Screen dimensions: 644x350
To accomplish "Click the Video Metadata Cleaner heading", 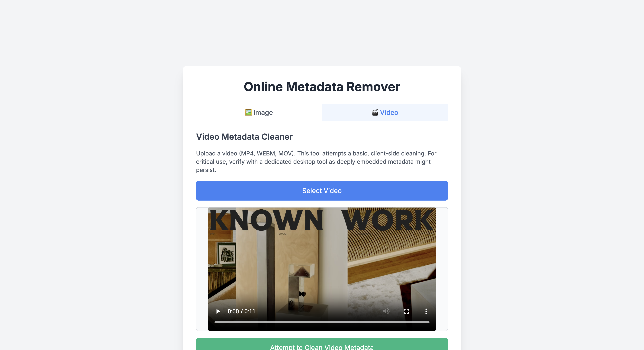I will pyautogui.click(x=244, y=137).
